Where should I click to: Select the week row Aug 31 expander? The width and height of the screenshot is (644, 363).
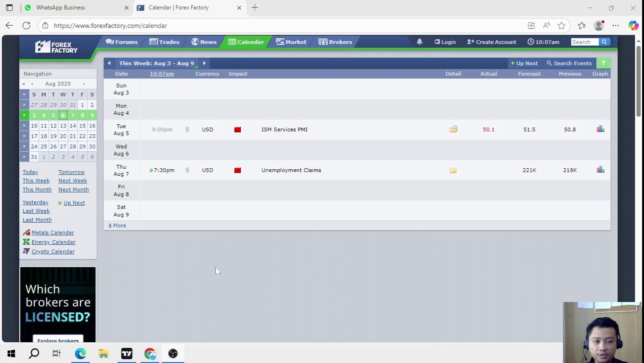(x=24, y=157)
